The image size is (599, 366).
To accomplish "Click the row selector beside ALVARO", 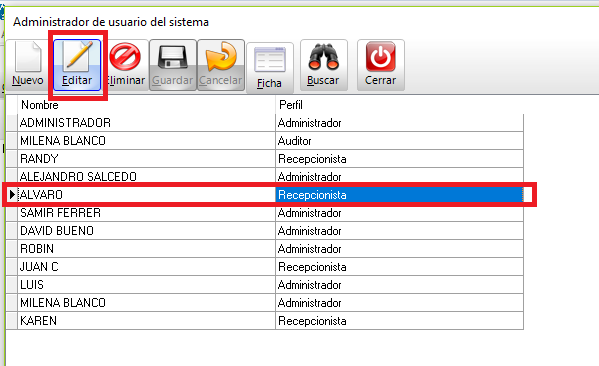I will (12, 194).
